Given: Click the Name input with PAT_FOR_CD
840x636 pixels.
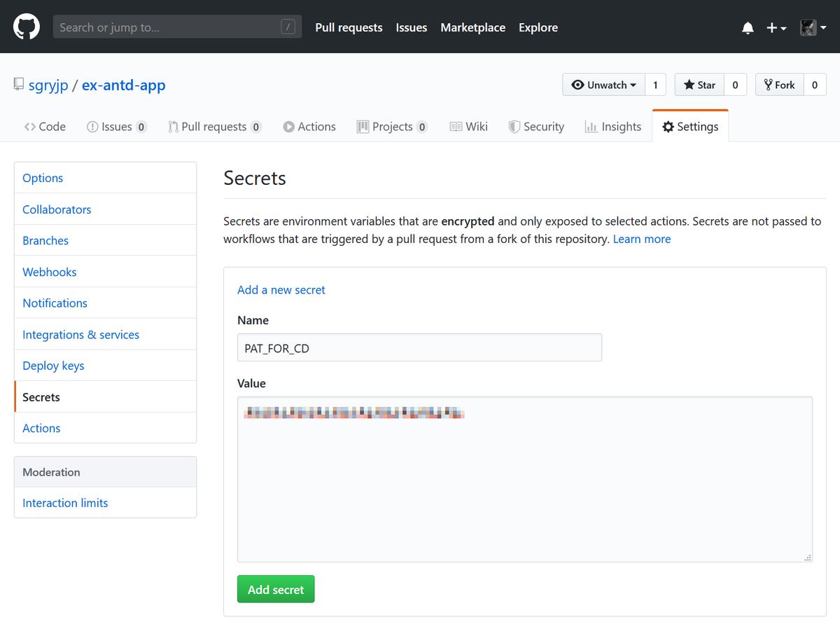Looking at the screenshot, I should pos(419,347).
